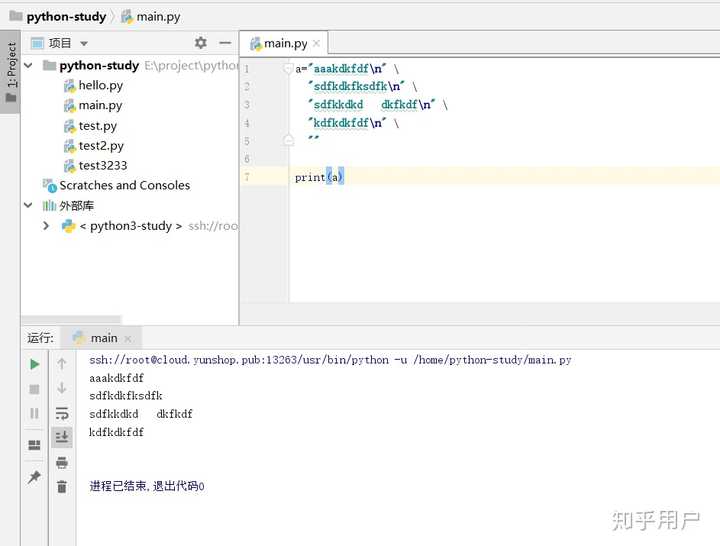Close the main.py editor tab
The width and height of the screenshot is (720, 546).
(316, 44)
